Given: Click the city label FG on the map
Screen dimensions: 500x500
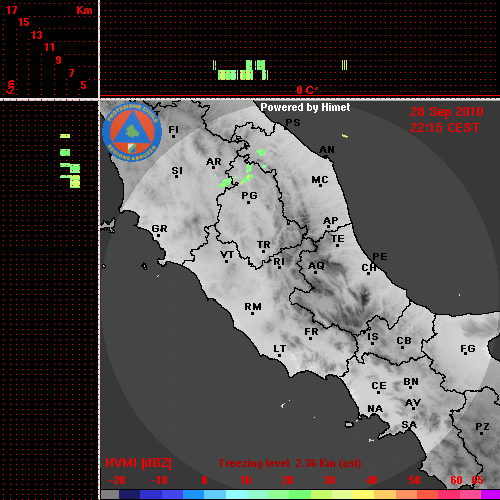Looking at the screenshot, I should tap(468, 349).
